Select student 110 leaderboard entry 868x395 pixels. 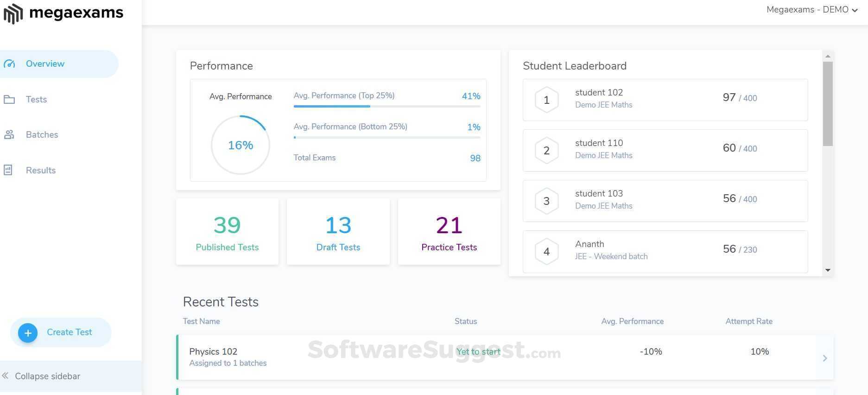click(665, 150)
